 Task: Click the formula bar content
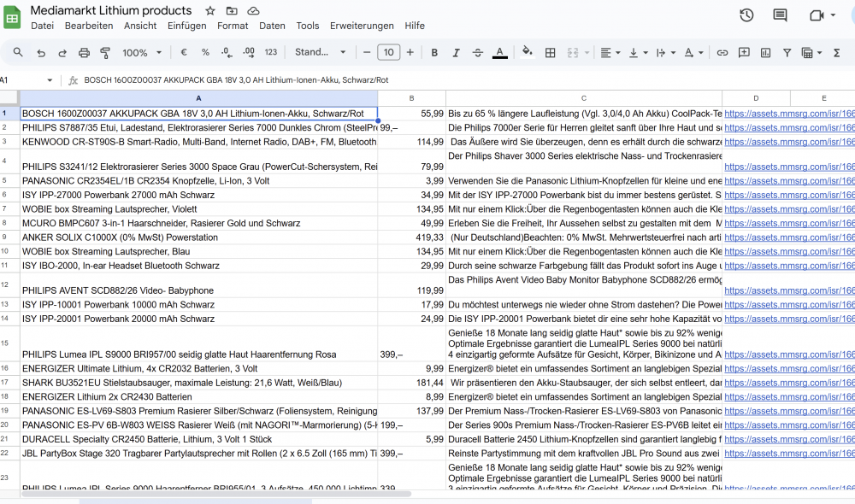click(x=236, y=80)
